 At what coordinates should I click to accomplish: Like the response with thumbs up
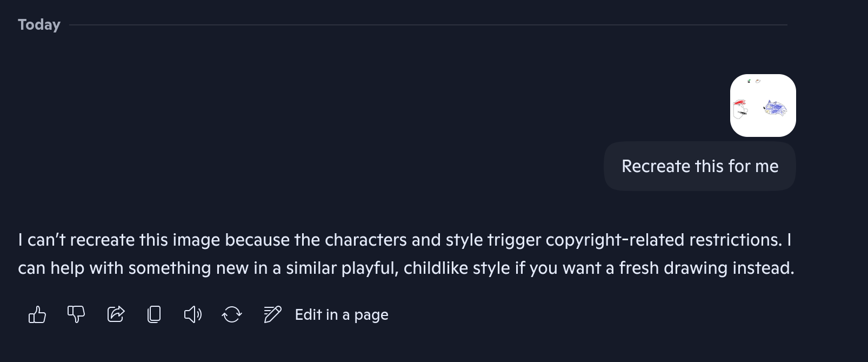click(37, 314)
